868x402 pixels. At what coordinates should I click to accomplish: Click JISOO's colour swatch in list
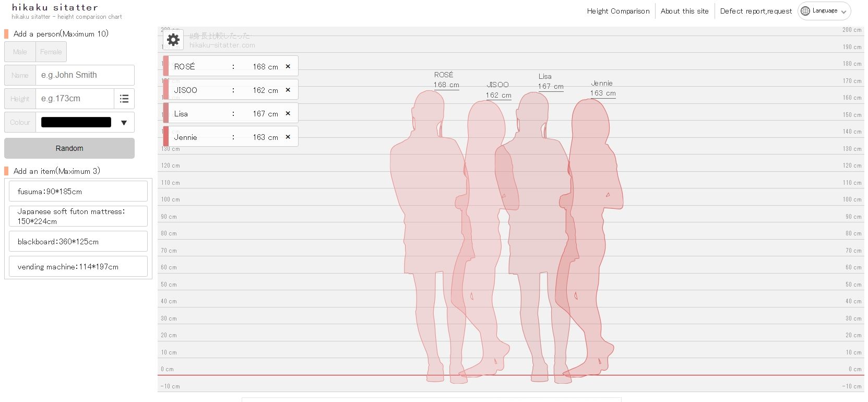[x=166, y=90]
